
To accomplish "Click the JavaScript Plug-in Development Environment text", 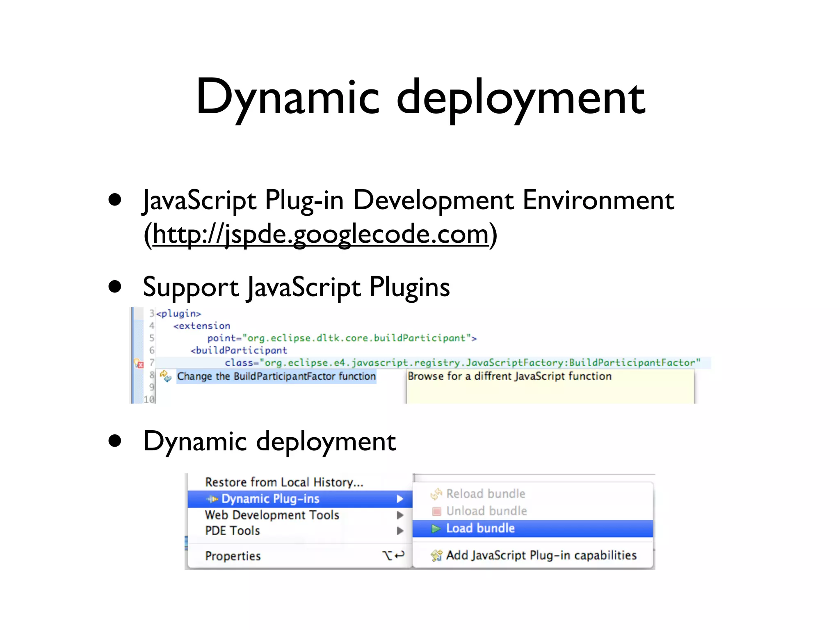I will click(x=408, y=201).
